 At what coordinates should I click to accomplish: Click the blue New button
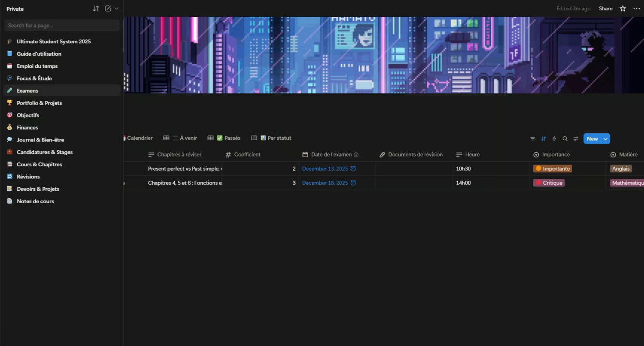pos(592,138)
